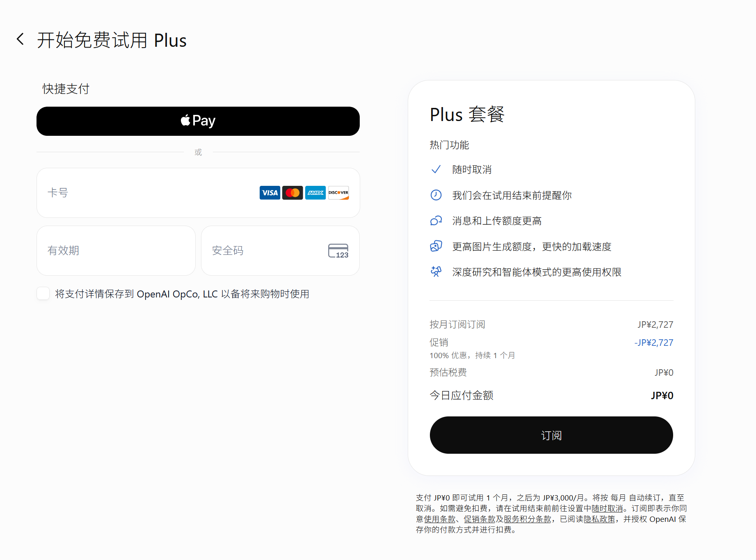The image size is (756, 560).
Task: Open the 使用条款 terms link
Action: coord(440,519)
